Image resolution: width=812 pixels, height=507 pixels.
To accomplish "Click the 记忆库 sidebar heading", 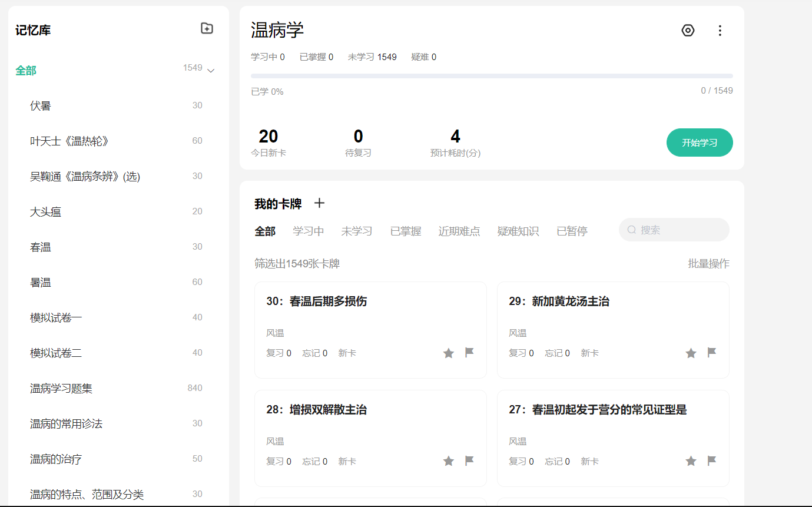I will pyautogui.click(x=33, y=30).
